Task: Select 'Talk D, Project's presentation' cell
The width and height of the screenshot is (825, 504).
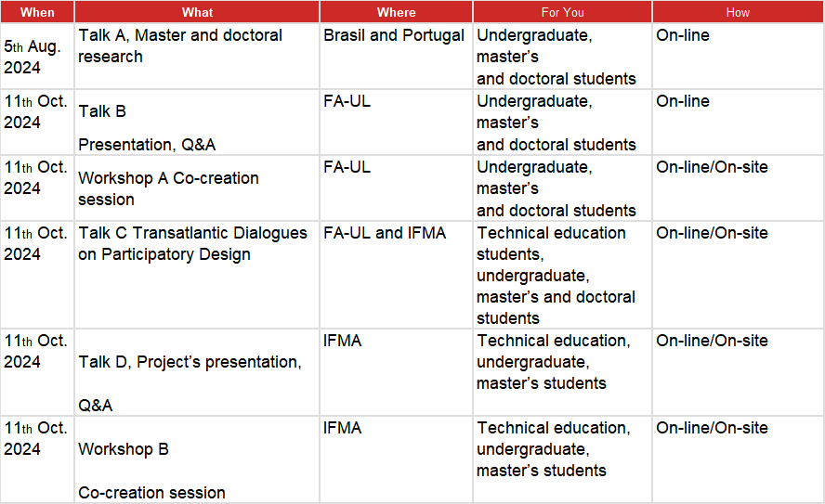Action: click(x=197, y=372)
